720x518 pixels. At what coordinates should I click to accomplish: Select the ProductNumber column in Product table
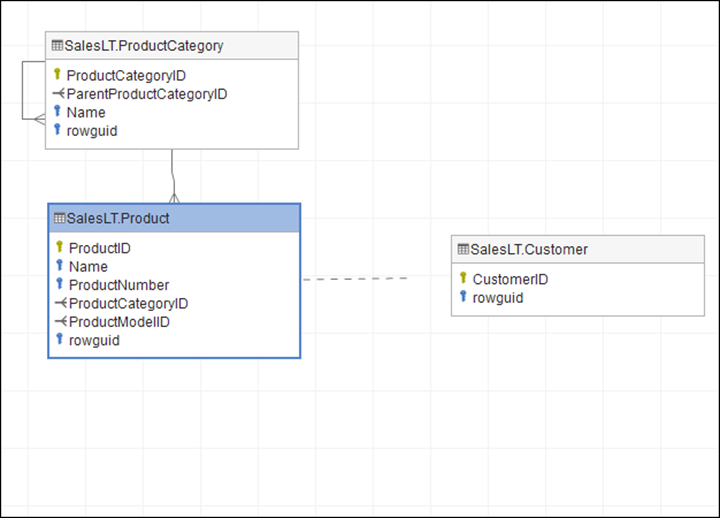click(119, 285)
